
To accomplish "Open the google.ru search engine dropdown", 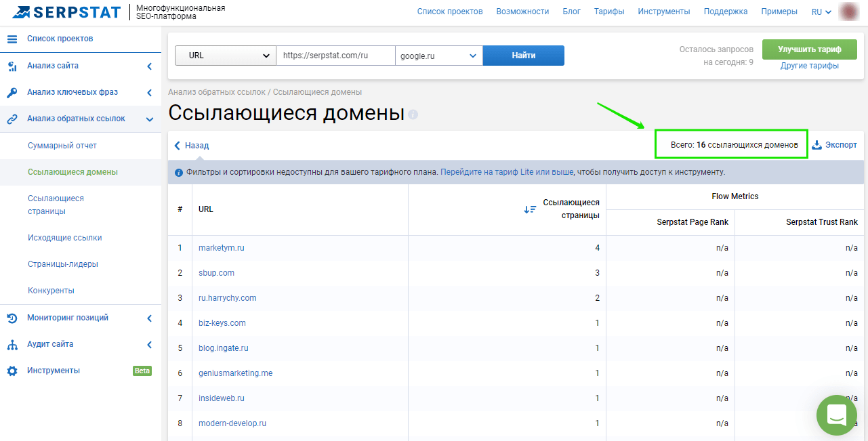I will point(439,56).
